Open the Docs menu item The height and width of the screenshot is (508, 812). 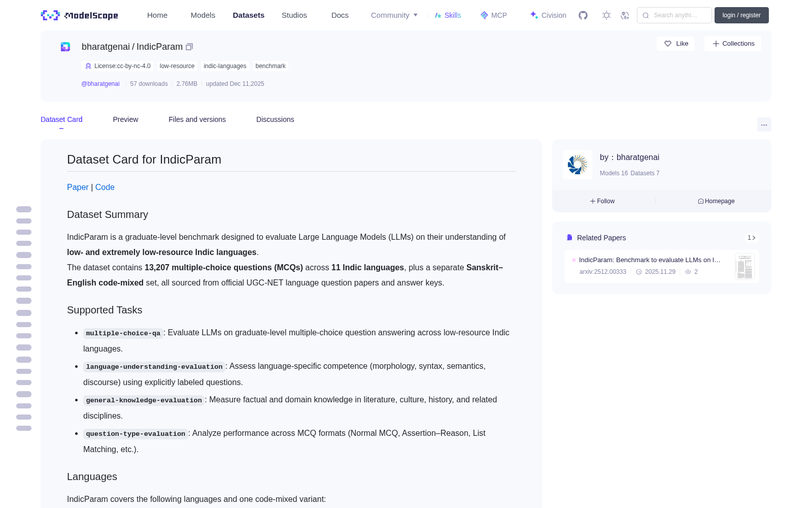[340, 15]
